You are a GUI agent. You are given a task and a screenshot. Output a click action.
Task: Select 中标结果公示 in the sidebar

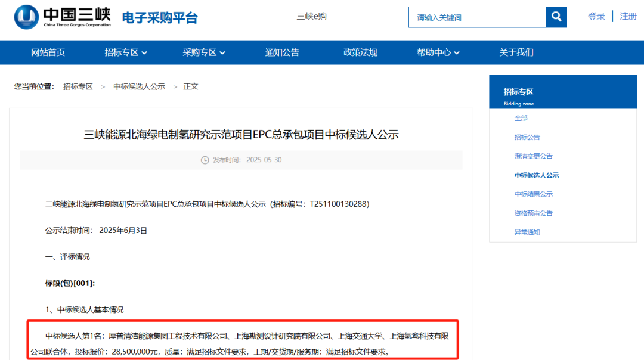(534, 194)
